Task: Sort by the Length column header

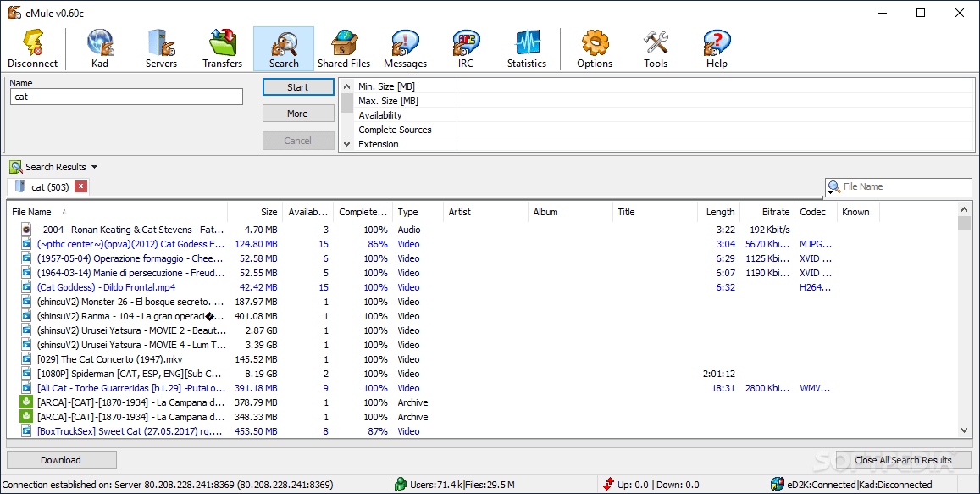Action: [x=719, y=212]
